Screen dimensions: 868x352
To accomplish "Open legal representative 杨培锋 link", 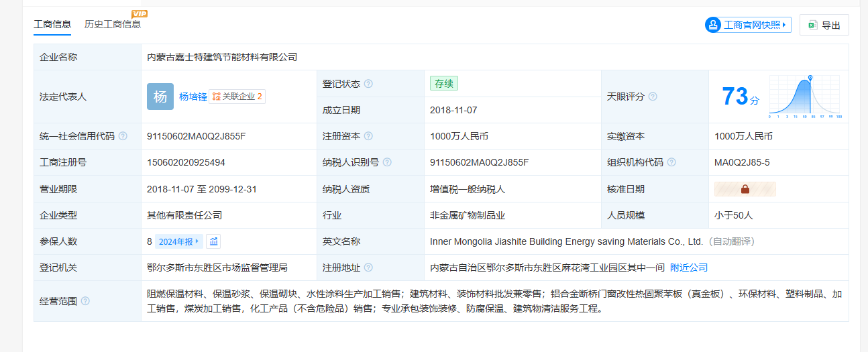I will click(x=193, y=97).
